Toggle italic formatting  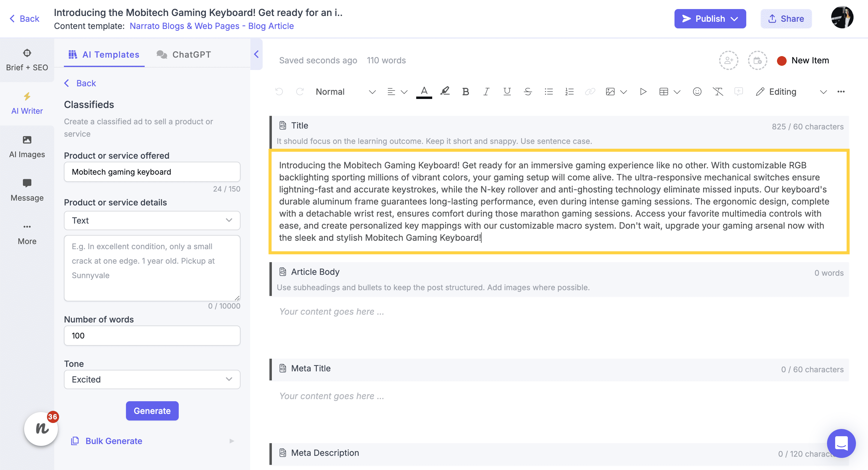(486, 92)
